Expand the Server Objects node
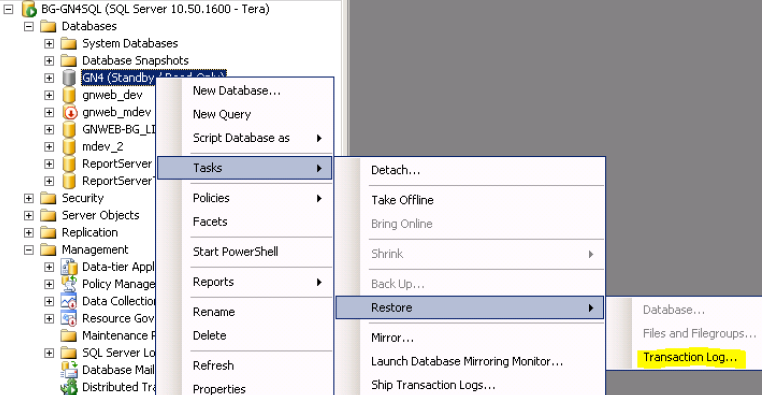The width and height of the screenshot is (763, 399). (x=29, y=216)
